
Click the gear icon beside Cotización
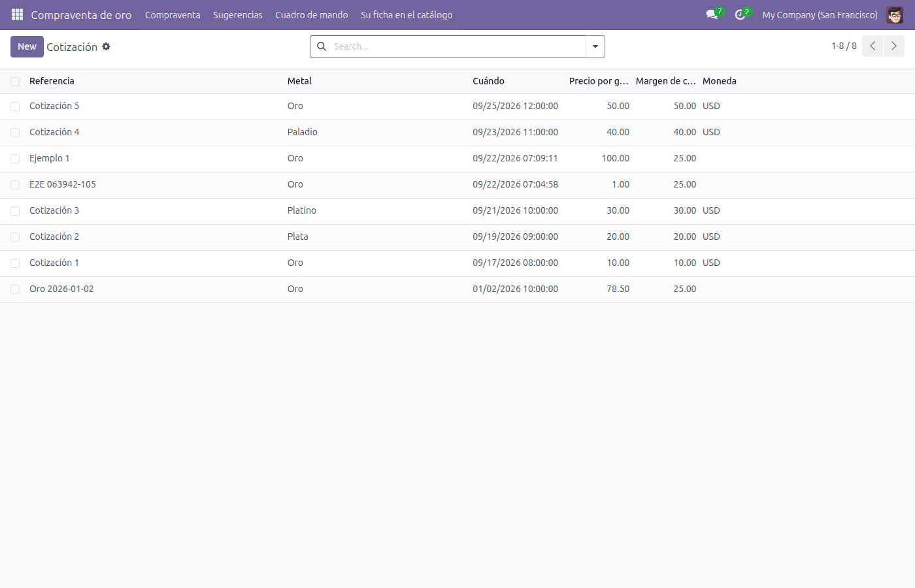(106, 46)
